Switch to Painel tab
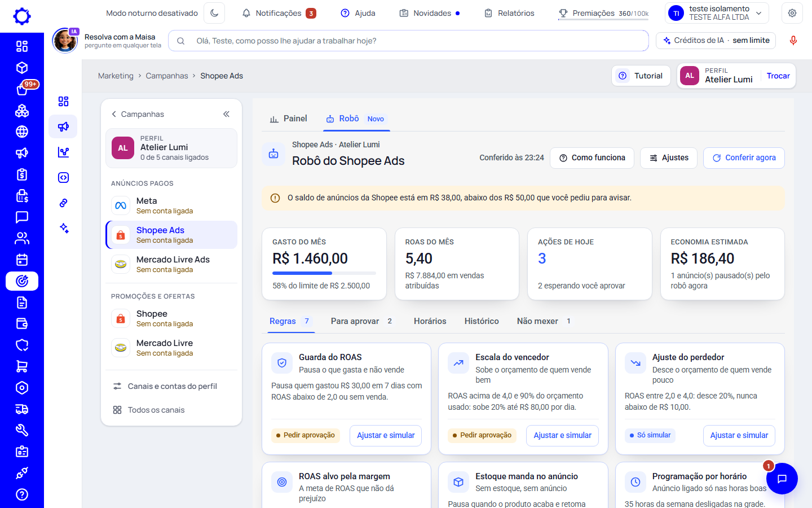812x508 pixels. click(289, 119)
